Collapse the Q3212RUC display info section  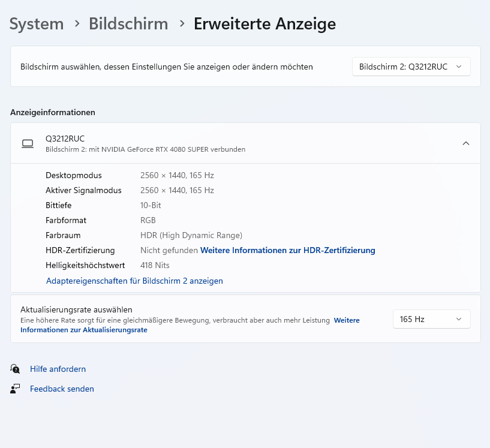[466, 143]
